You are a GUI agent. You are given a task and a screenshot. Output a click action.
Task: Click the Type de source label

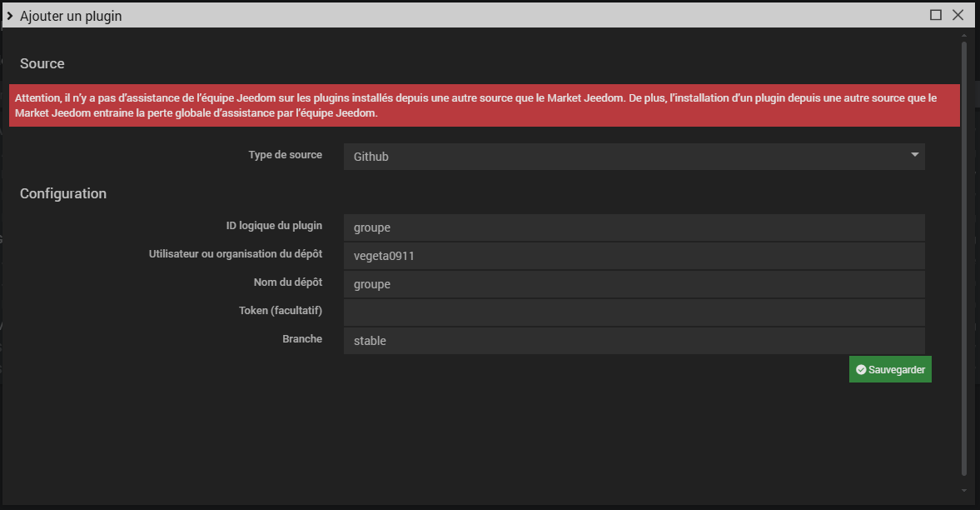[285, 155]
